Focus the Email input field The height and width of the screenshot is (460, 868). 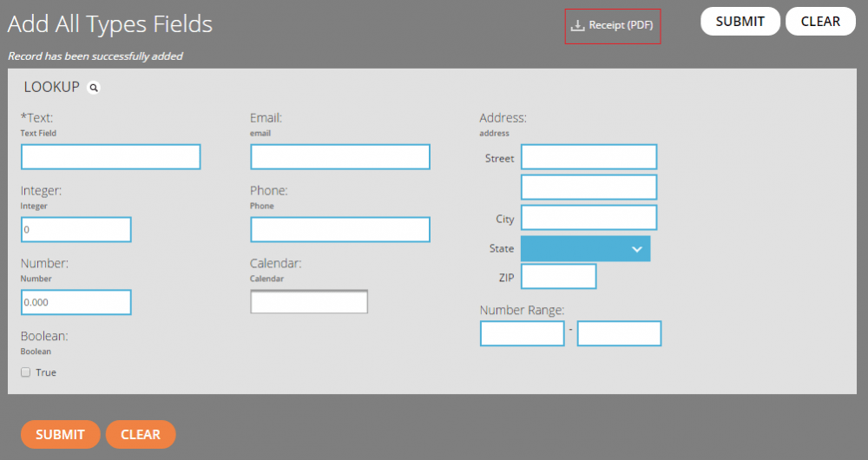[x=340, y=156]
